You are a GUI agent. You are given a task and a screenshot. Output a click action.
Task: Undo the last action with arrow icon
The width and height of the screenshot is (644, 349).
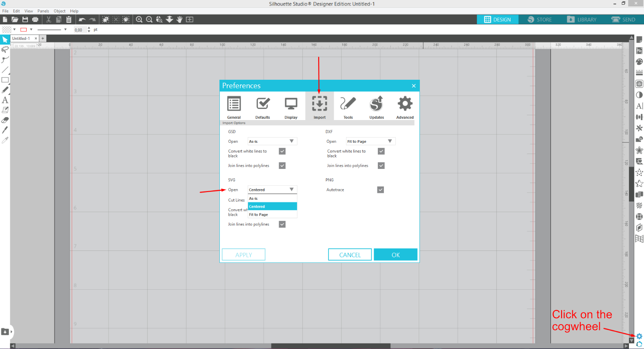(x=82, y=19)
